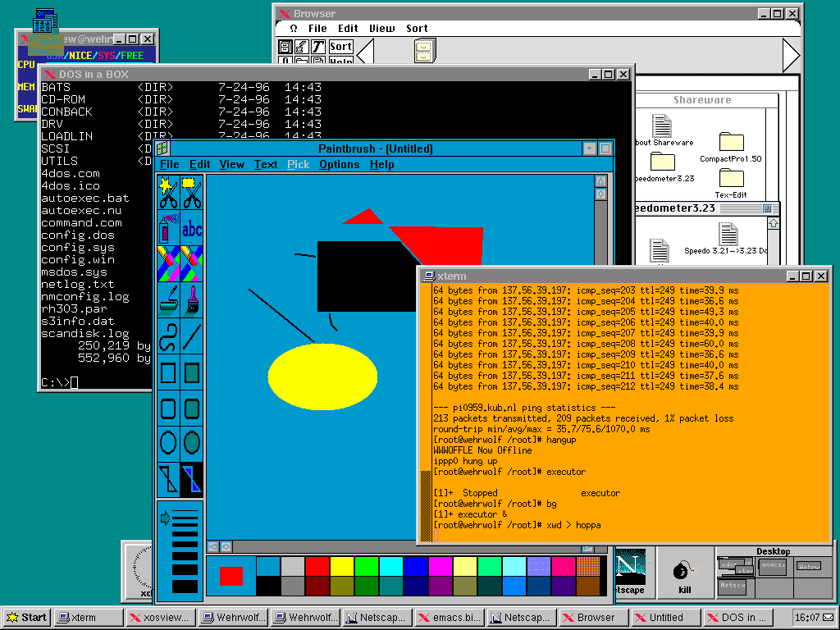Open the CompactPro1.50 folder
Image resolution: width=840 pixels, height=630 pixels.
[731, 142]
